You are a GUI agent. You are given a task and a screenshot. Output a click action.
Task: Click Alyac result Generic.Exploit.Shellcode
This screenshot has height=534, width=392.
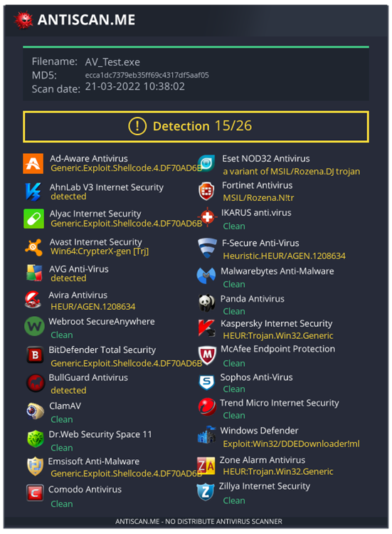point(126,224)
